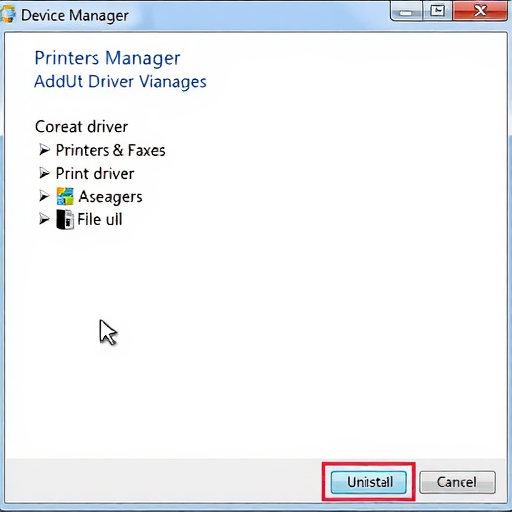
Task: Click the Coreat driver label
Action: tap(81, 127)
